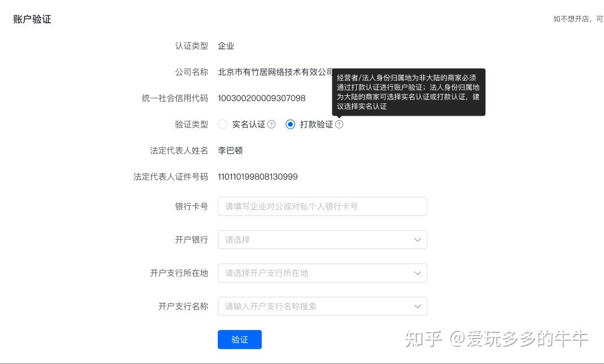Focus the 银行卡号 input field
The image size is (604, 364).
tap(322, 206)
